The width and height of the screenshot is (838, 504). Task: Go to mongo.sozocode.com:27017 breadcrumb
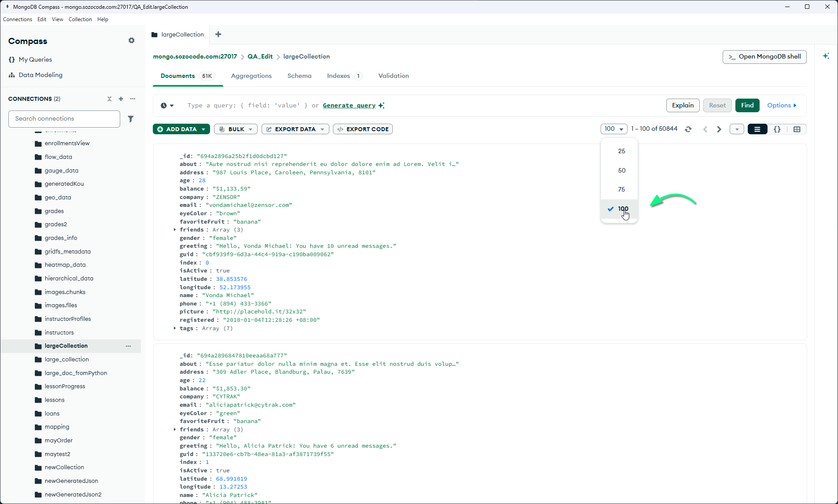(195, 57)
